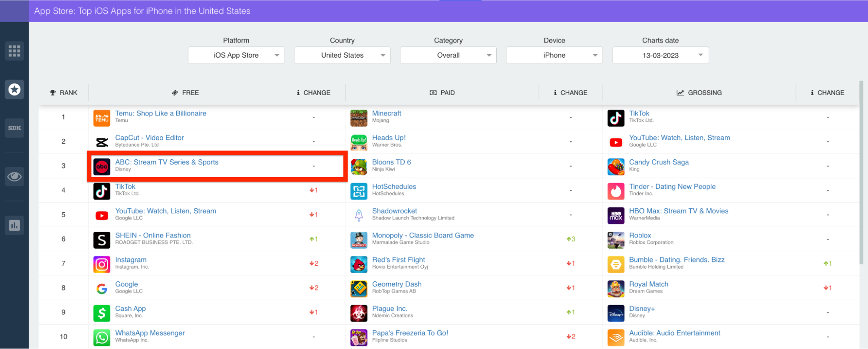Screen dimensions: 868x349
Task: Open the apps grid sidebar icon
Action: click(x=14, y=51)
